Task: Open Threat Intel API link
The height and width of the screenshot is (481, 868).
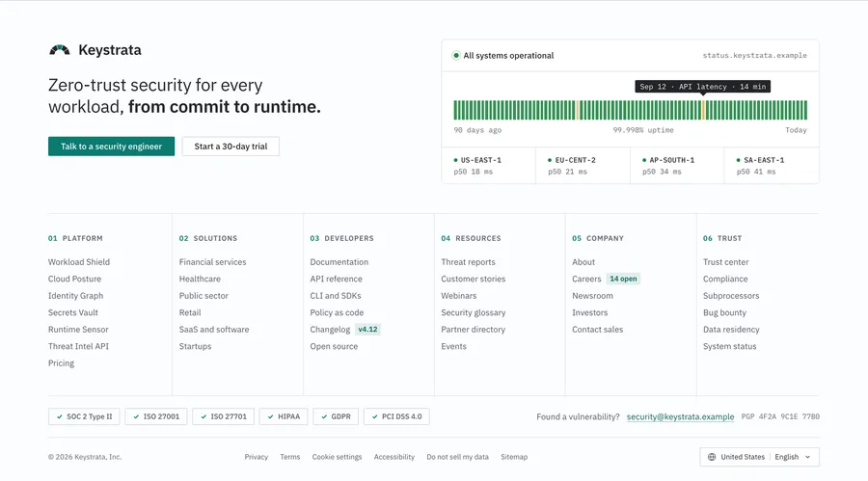Action: point(79,346)
